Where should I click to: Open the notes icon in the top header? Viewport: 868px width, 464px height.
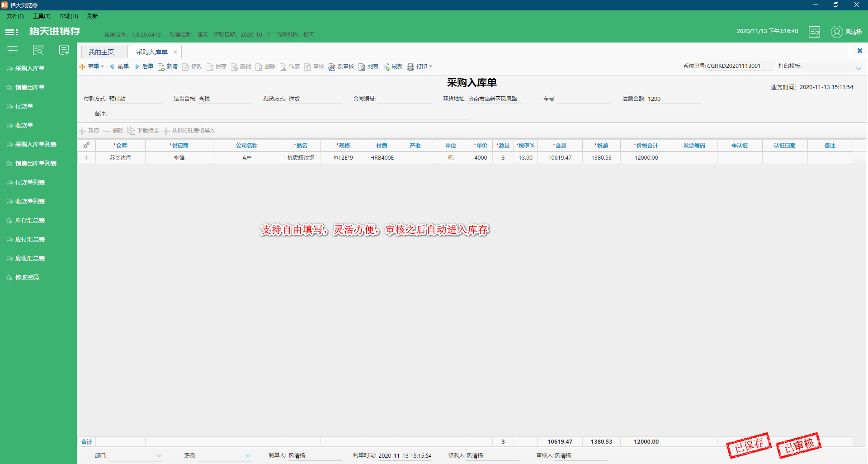pyautogui.click(x=814, y=32)
